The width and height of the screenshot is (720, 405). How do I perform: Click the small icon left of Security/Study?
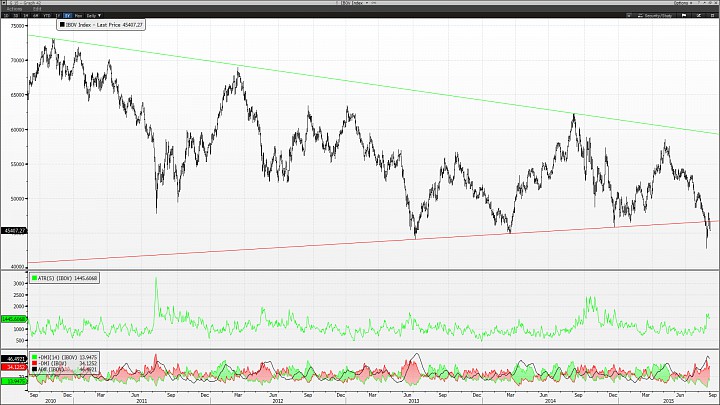629,15
